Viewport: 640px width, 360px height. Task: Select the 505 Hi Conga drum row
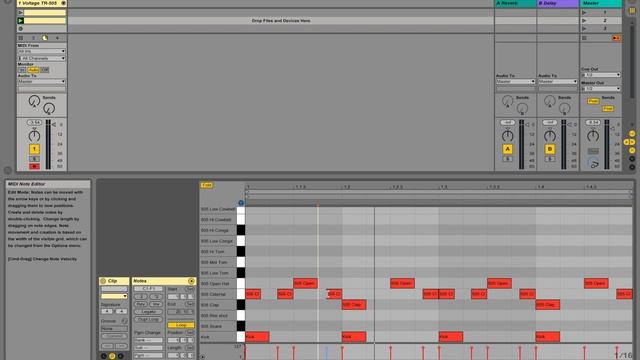click(218, 231)
